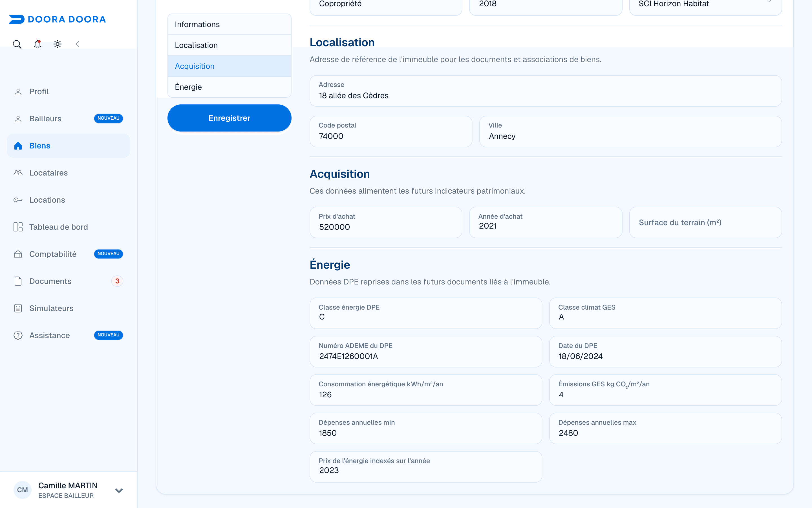Click the Documents page icon

tap(18, 281)
